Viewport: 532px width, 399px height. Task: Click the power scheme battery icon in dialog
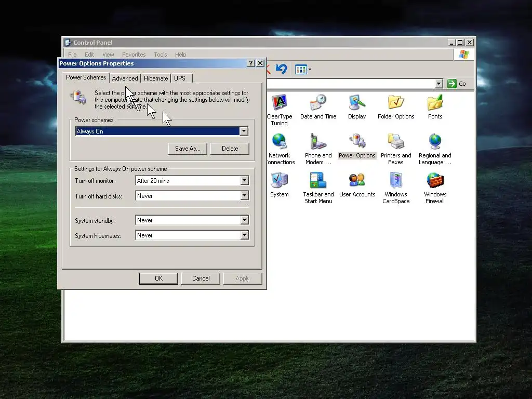coord(78,97)
